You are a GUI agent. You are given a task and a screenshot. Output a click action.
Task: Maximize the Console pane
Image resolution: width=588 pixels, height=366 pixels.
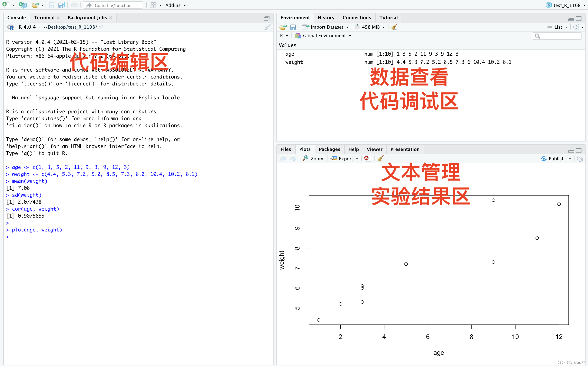coord(266,18)
